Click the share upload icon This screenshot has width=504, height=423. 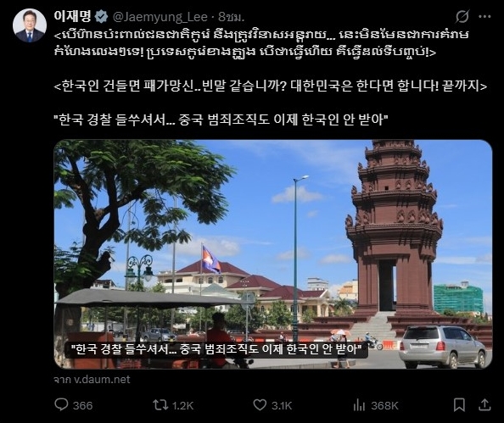pos(484,405)
